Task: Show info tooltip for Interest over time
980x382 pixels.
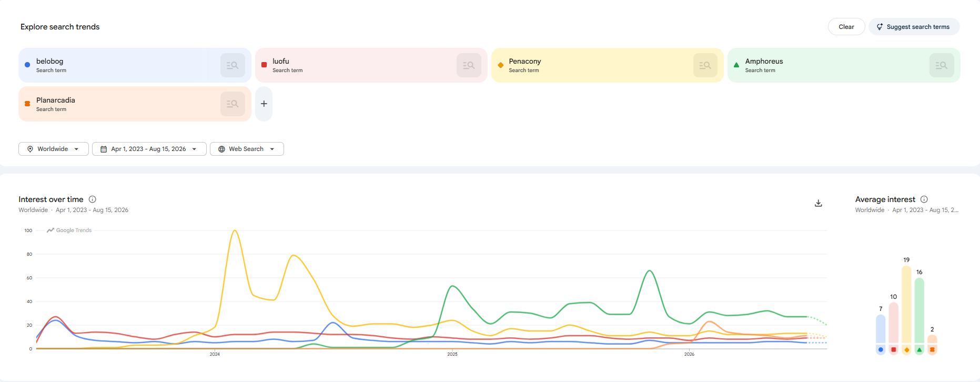Action: pyautogui.click(x=93, y=199)
